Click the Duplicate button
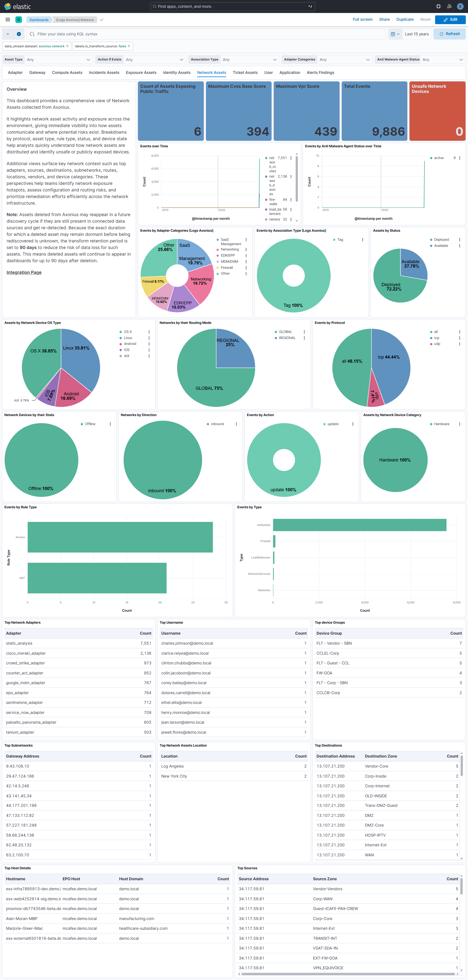The image size is (468, 980). coord(405,20)
